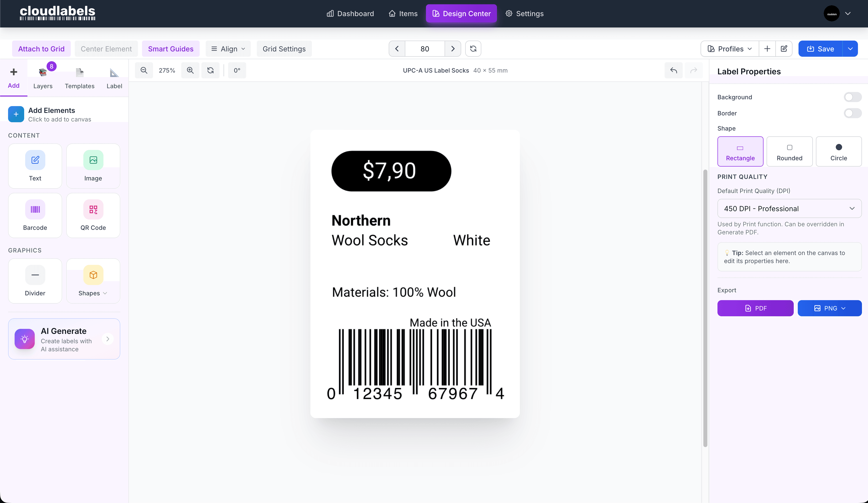The height and width of the screenshot is (503, 868).
Task: Open the Default Print Quality dropdown
Action: pos(789,208)
